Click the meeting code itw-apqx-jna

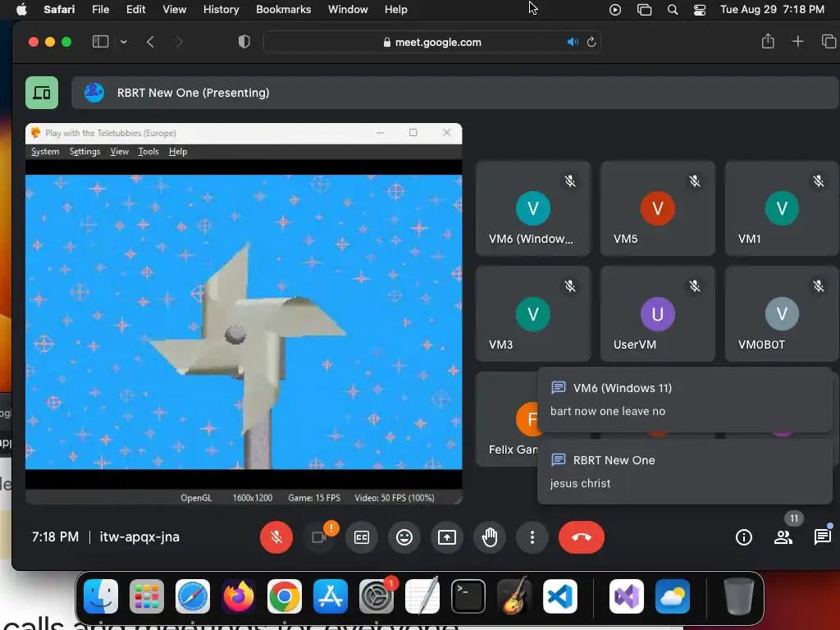pyautogui.click(x=139, y=536)
